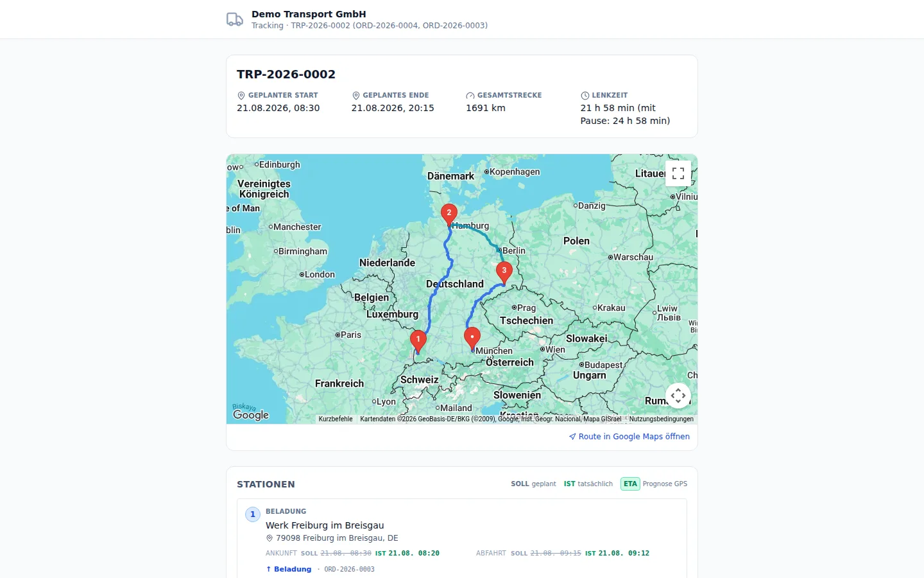Click the struck-through planned arrival 21.08. 08:30

click(x=346, y=553)
